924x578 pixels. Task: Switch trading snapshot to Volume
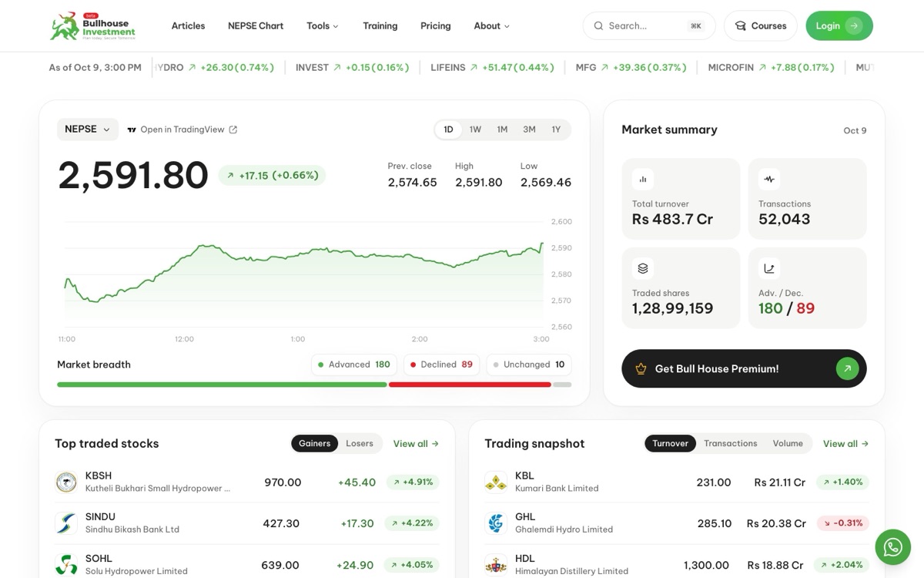coord(788,443)
